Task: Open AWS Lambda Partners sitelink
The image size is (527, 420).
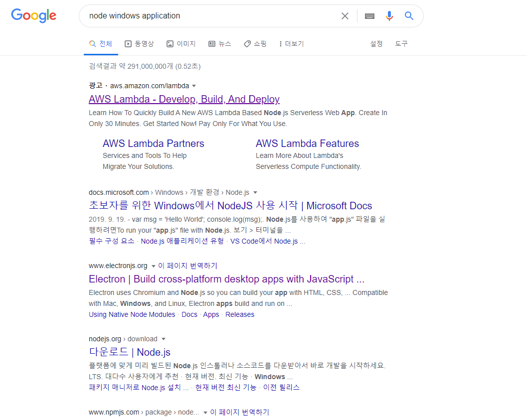Action: 153,143
